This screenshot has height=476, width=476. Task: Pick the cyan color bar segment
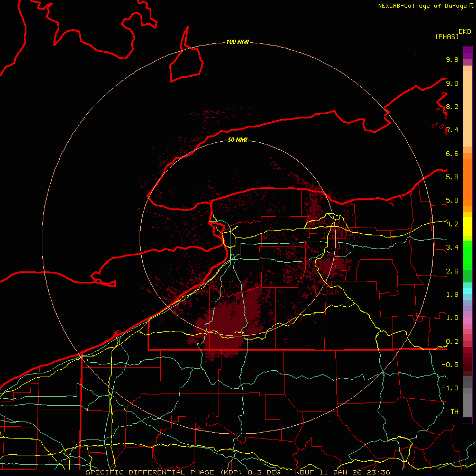[x=467, y=291]
